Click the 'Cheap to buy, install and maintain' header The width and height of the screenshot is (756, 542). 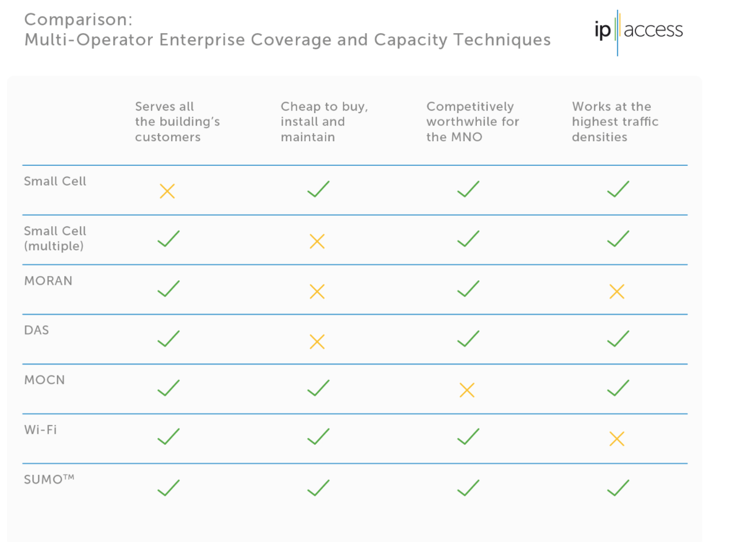click(x=324, y=122)
